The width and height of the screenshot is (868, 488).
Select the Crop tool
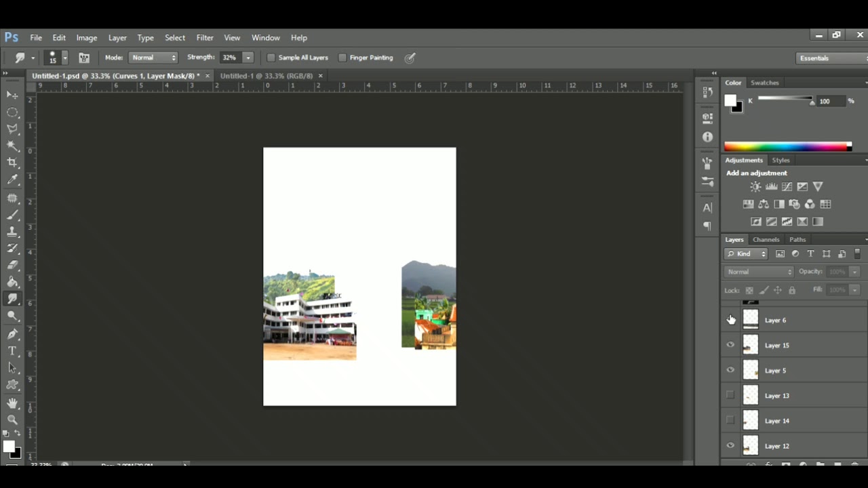(12, 163)
